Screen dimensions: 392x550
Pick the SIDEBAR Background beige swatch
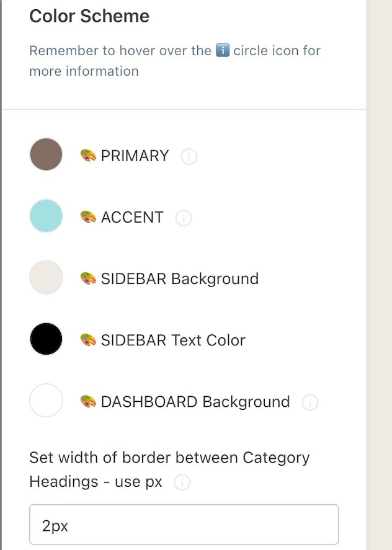pos(46,277)
